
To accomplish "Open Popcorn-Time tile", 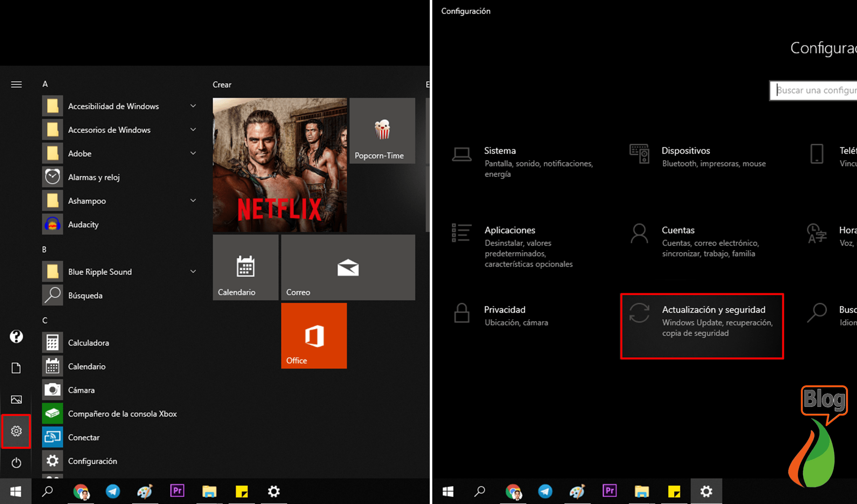I will (x=382, y=131).
